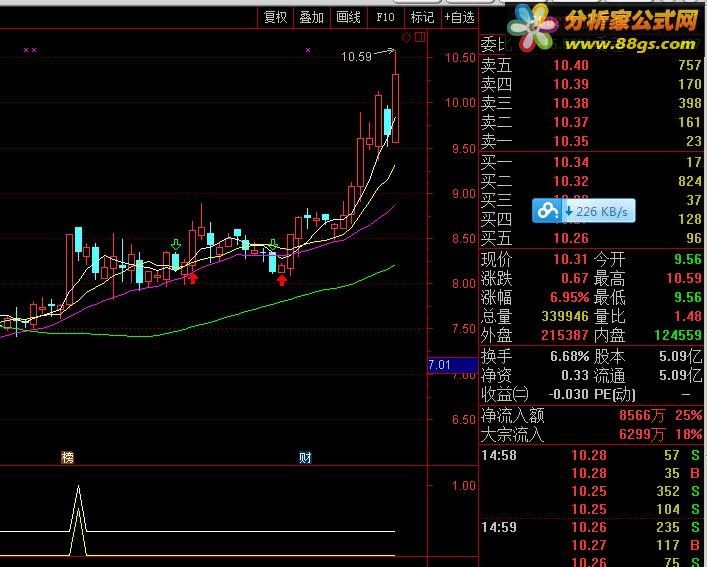Select the 卖二 10.37 ask row

[591, 122]
